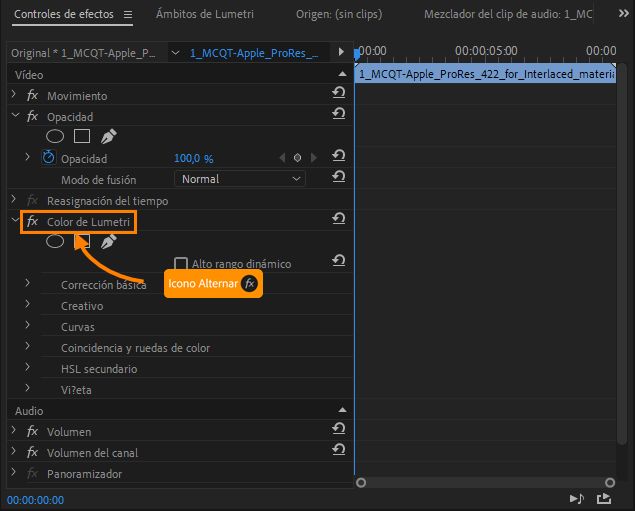Image resolution: width=635 pixels, height=511 pixels.
Task: Toggle fx for Reasignación del tiempo
Action: (32, 200)
